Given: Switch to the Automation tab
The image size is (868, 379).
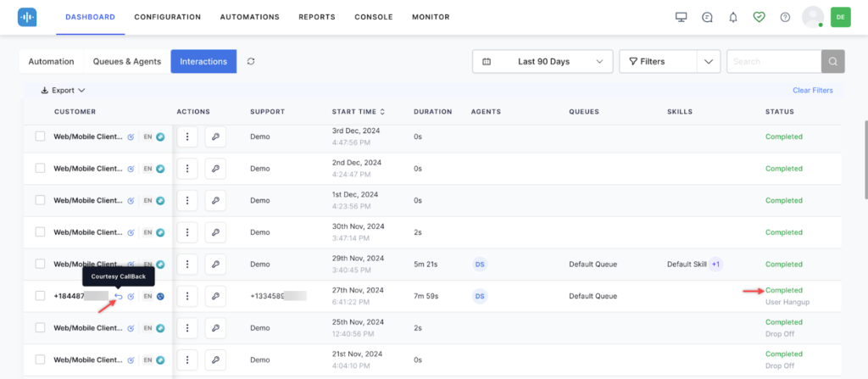Looking at the screenshot, I should (x=51, y=62).
